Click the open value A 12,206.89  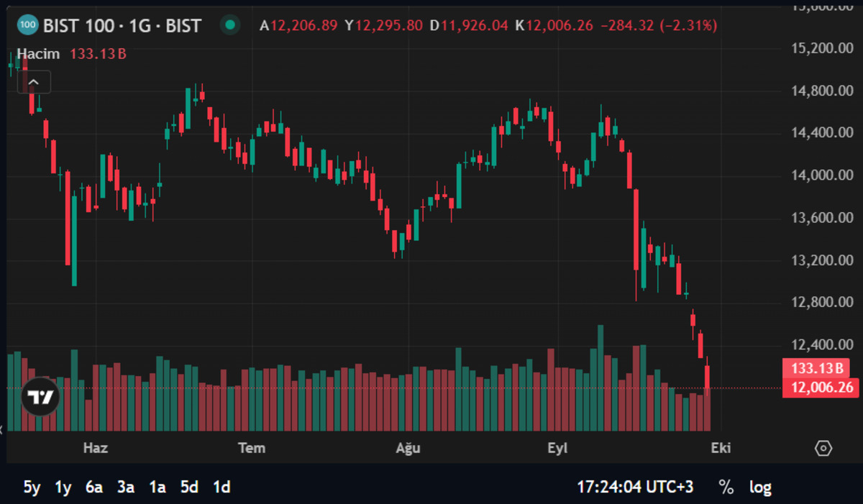click(298, 26)
